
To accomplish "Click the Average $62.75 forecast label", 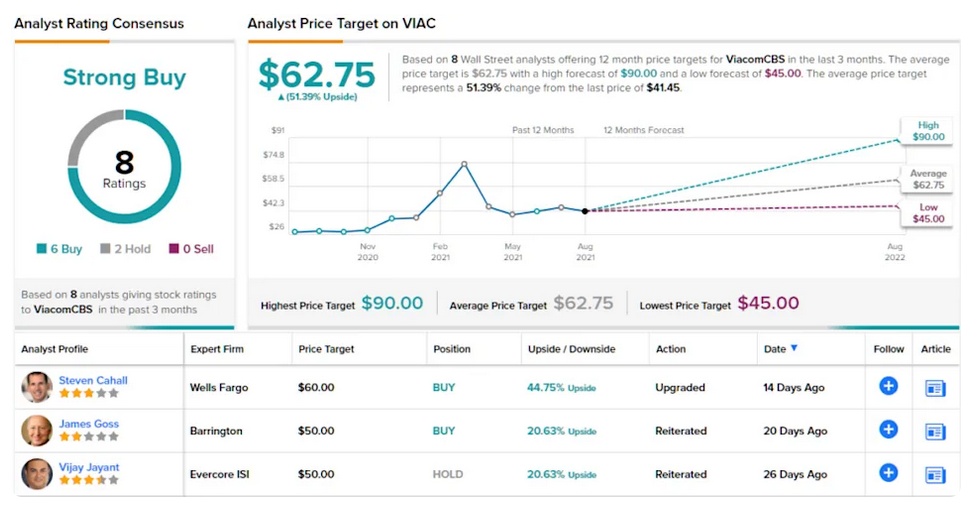I will pyautogui.click(x=927, y=179).
